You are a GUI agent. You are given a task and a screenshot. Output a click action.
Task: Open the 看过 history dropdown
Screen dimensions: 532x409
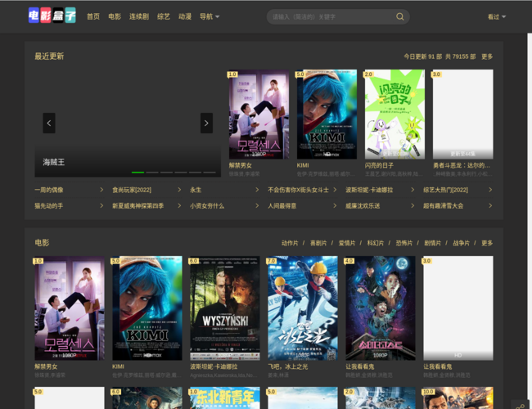pyautogui.click(x=497, y=16)
